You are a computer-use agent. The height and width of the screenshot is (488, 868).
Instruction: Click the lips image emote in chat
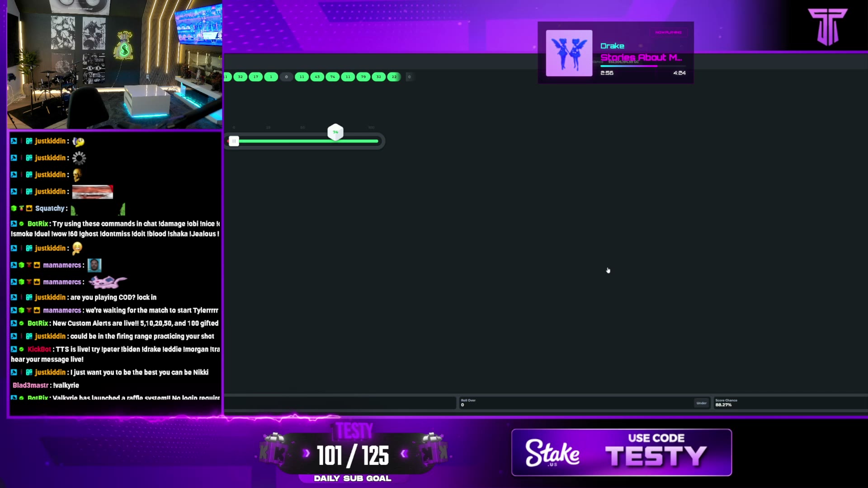coord(93,192)
